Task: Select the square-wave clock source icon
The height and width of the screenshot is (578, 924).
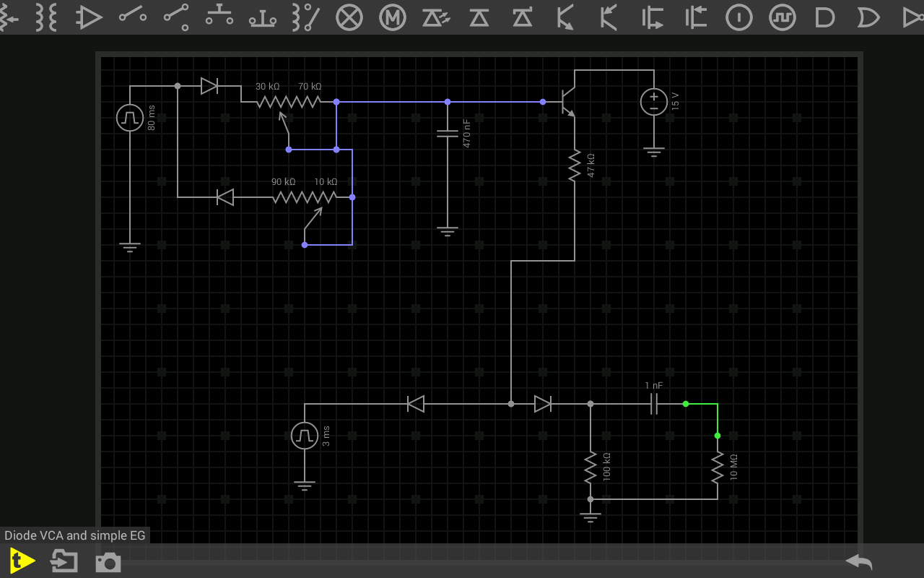Action: (x=783, y=17)
